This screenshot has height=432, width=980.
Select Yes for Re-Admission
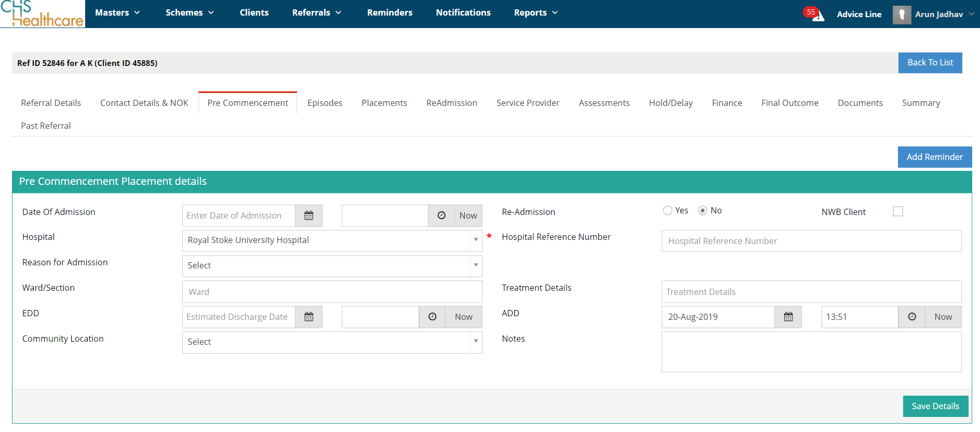click(667, 210)
